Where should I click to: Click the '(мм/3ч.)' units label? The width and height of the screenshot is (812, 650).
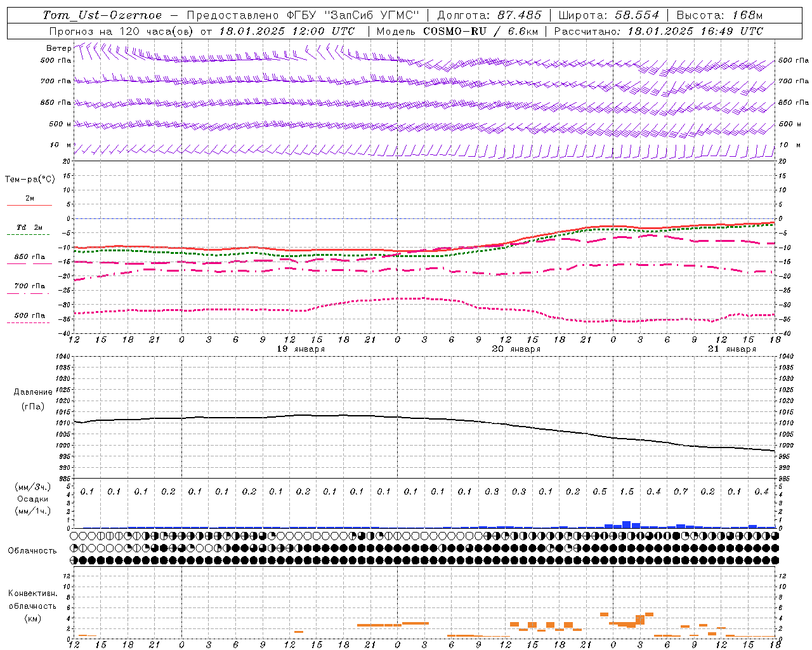tap(32, 487)
